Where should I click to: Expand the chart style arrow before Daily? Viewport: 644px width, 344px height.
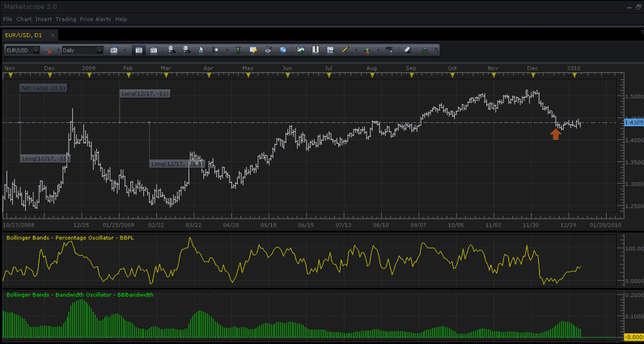click(x=58, y=50)
